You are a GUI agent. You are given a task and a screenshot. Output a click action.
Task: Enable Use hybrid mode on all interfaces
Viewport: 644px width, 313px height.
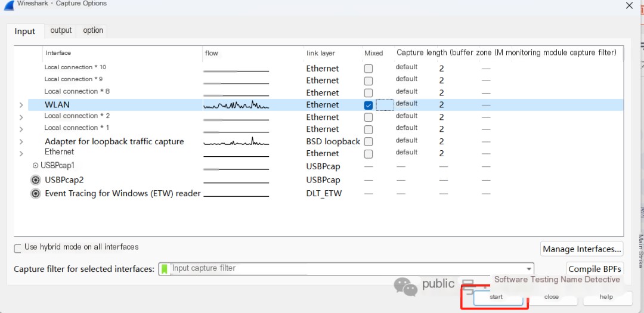tap(18, 249)
